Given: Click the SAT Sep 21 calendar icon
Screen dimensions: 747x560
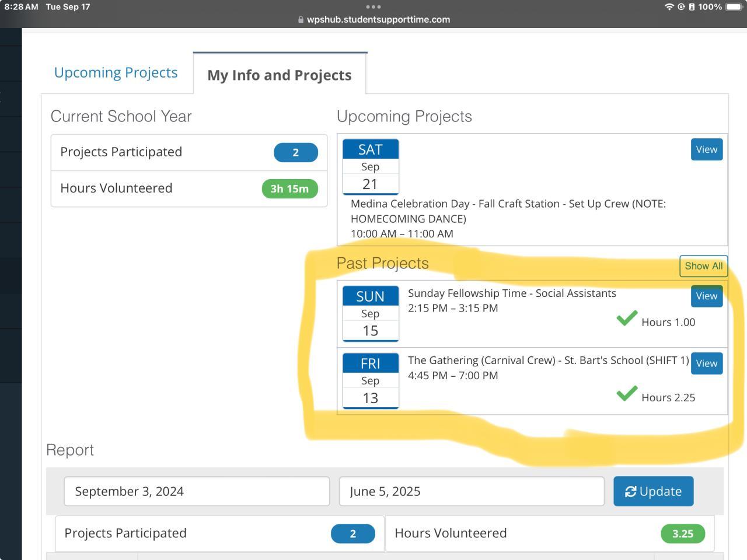Looking at the screenshot, I should click(x=371, y=166).
